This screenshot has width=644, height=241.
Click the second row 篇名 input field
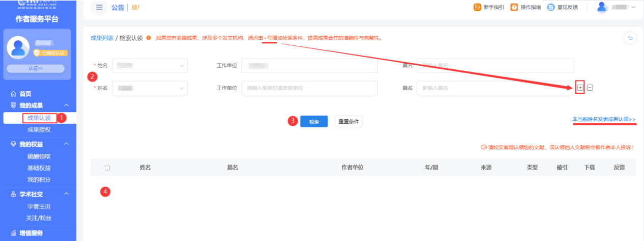tap(495, 88)
